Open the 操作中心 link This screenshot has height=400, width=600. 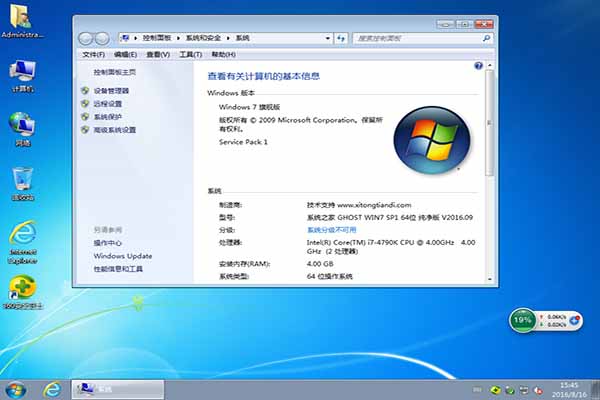tap(108, 243)
